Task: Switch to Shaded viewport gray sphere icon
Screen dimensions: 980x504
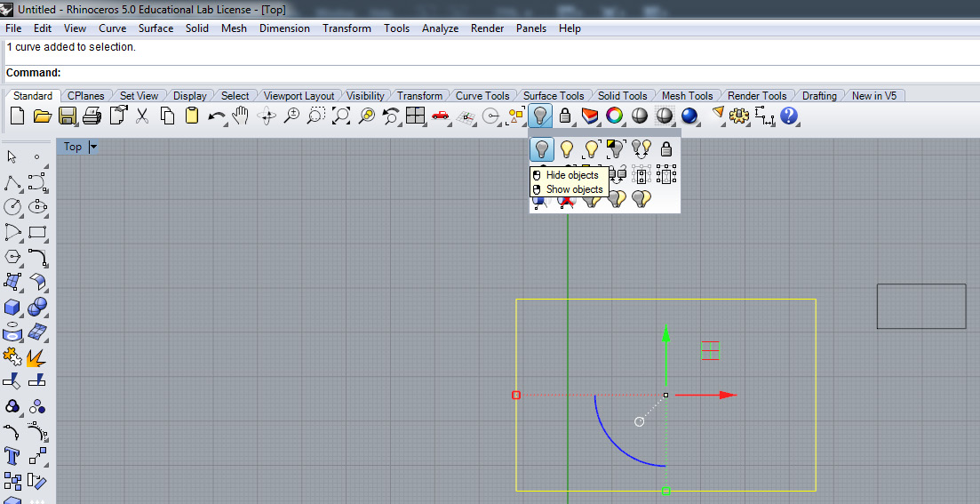Action: pos(640,116)
